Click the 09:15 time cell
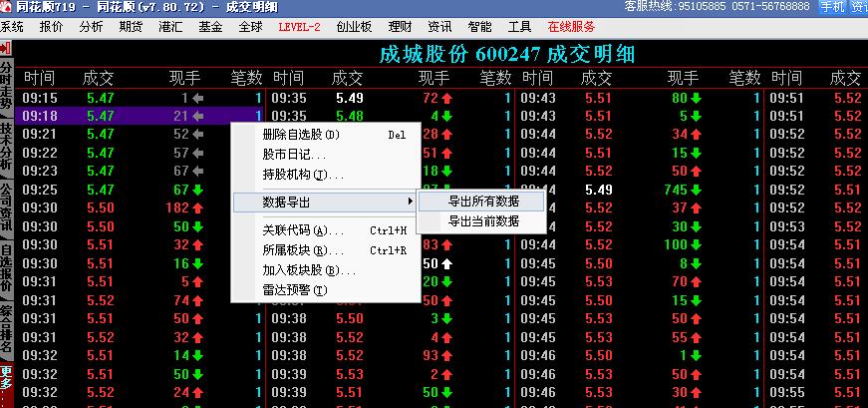 coord(39,98)
